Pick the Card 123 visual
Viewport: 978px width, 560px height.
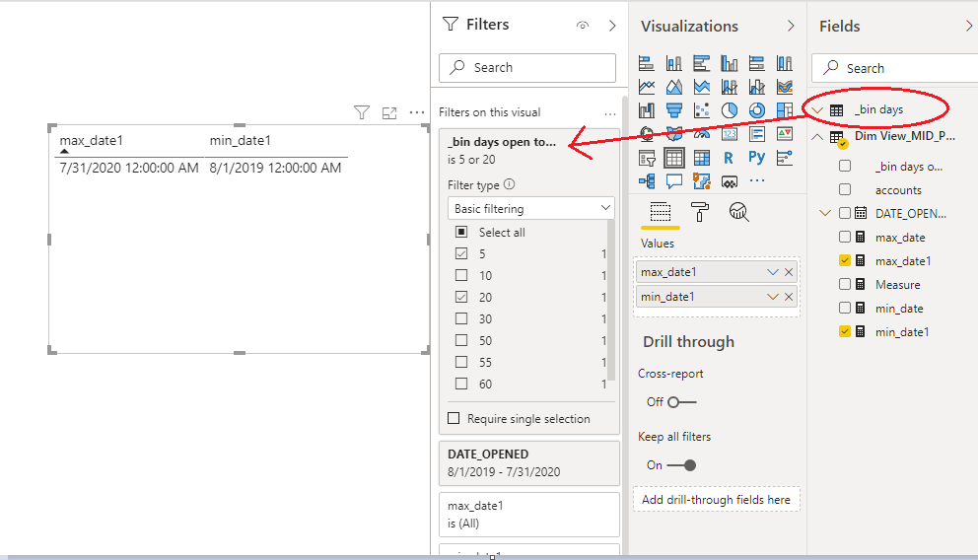click(730, 133)
